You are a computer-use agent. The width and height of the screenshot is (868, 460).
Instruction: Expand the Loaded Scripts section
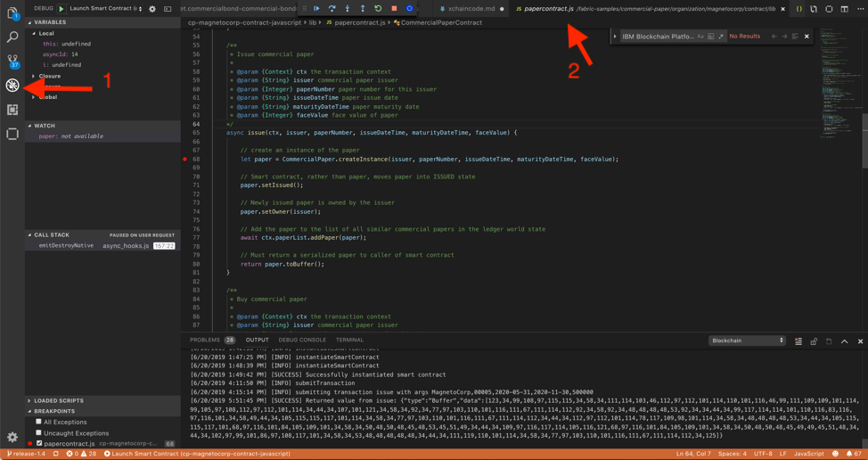pyautogui.click(x=102, y=400)
